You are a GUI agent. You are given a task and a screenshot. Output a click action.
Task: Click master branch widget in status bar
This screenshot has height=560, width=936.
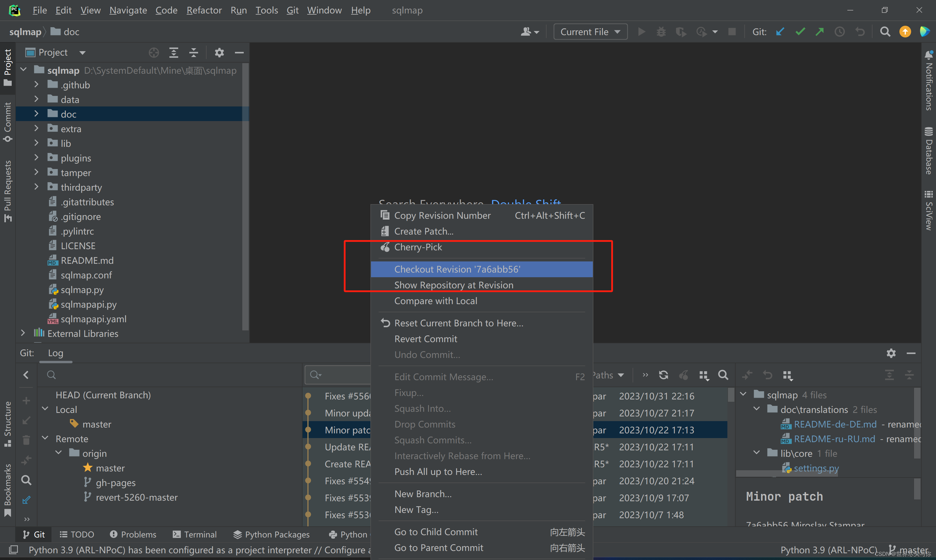point(908,550)
